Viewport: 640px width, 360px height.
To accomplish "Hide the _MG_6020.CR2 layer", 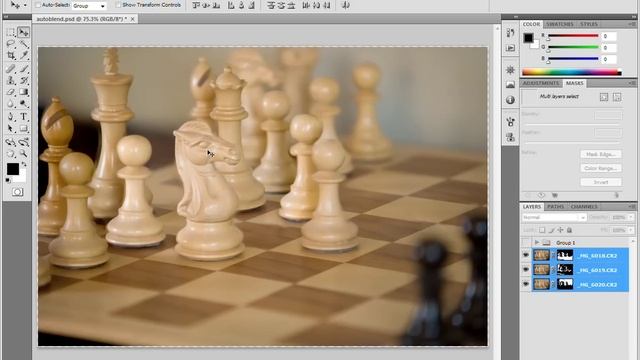I will 526,284.
